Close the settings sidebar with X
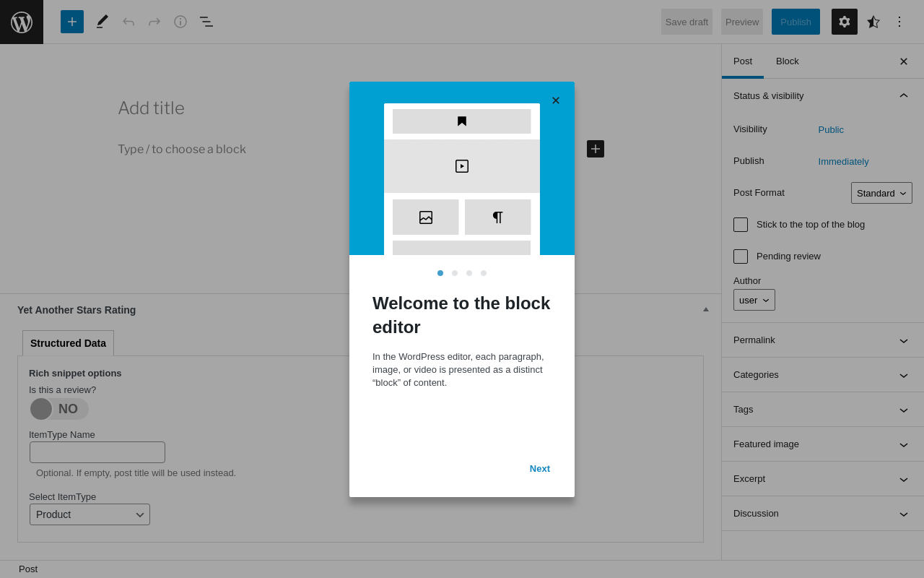The image size is (924, 578). 904,61
